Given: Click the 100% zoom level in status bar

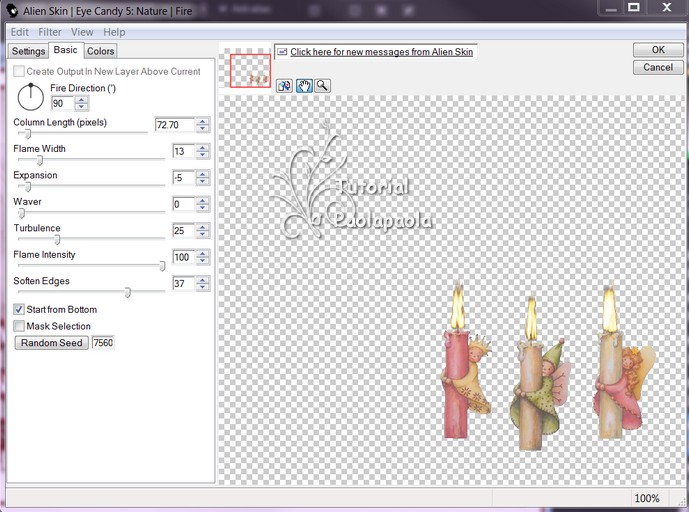Looking at the screenshot, I should click(647, 498).
